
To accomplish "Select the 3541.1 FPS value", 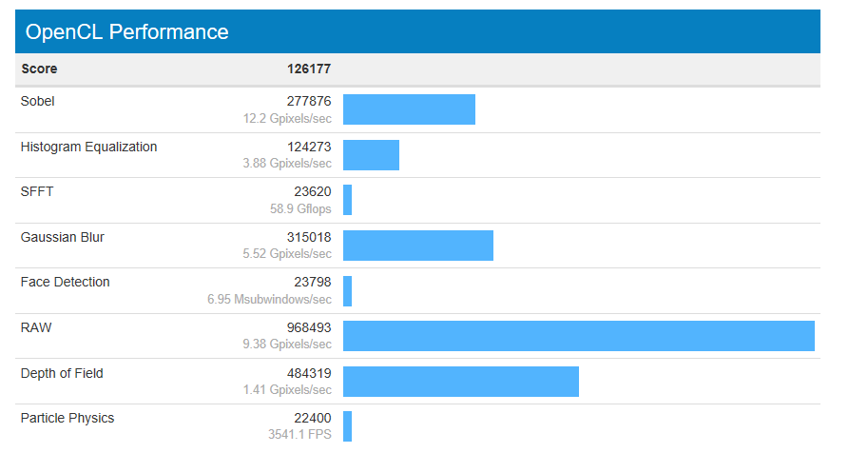I will (x=300, y=435).
